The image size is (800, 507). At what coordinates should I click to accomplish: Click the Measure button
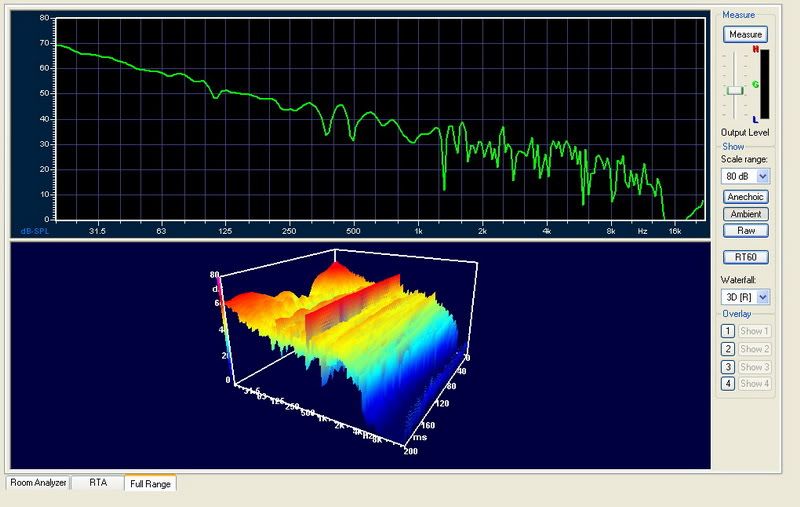pyautogui.click(x=745, y=34)
